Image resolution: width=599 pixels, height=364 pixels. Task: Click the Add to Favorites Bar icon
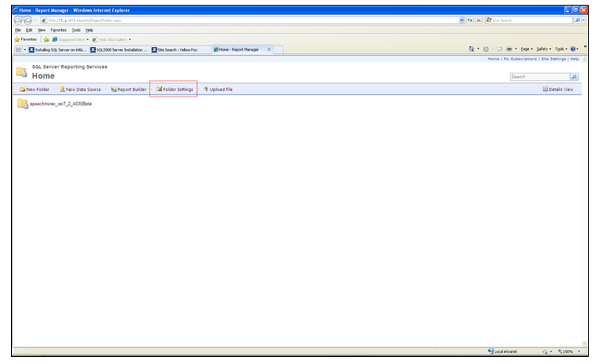(46, 40)
